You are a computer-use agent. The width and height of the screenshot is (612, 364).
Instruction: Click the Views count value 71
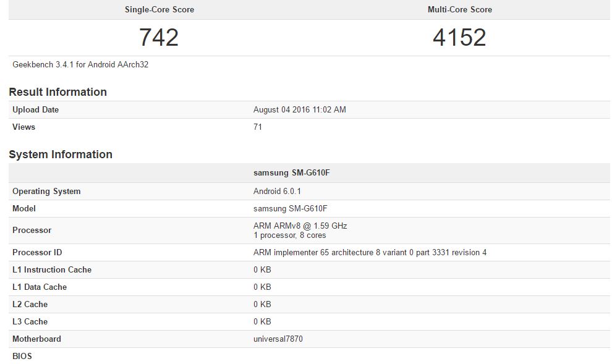[258, 127]
